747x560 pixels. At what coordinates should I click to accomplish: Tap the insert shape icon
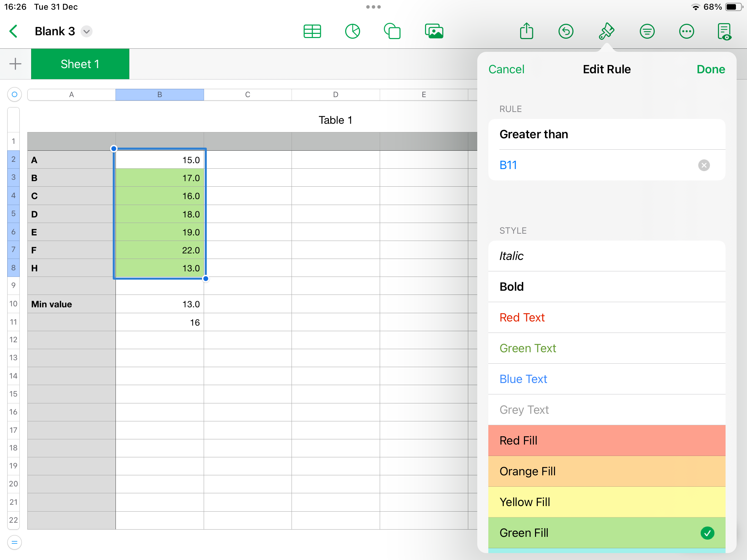point(393,31)
